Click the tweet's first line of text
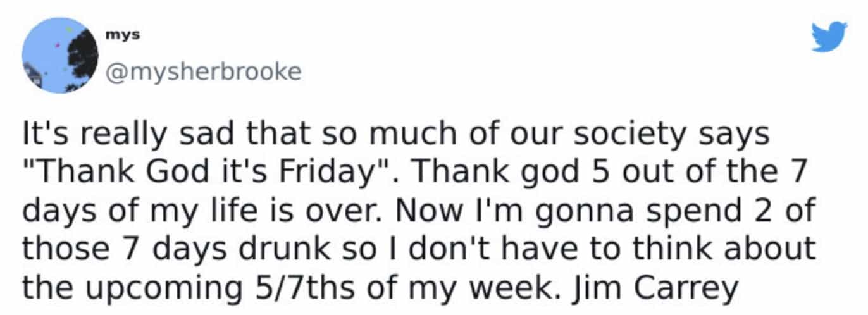Viewport: 868px width, 315px height. (x=396, y=133)
